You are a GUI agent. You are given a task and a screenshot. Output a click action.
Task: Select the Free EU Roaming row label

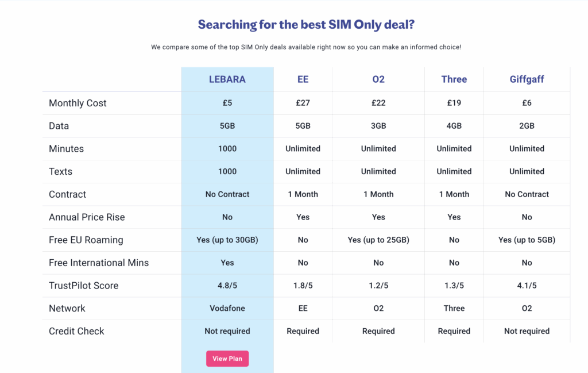pyautogui.click(x=86, y=240)
